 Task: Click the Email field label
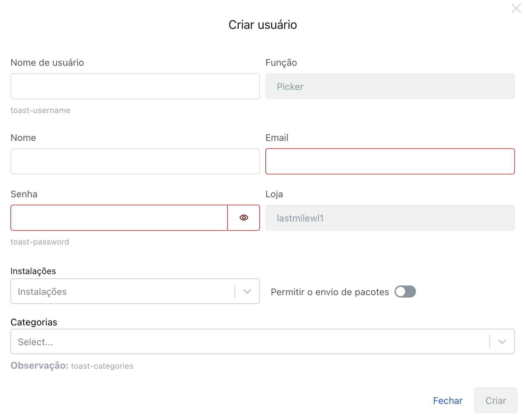coord(277,138)
